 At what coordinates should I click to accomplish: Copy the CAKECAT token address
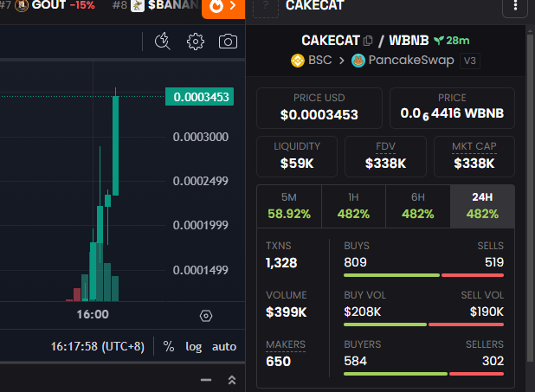(x=368, y=41)
